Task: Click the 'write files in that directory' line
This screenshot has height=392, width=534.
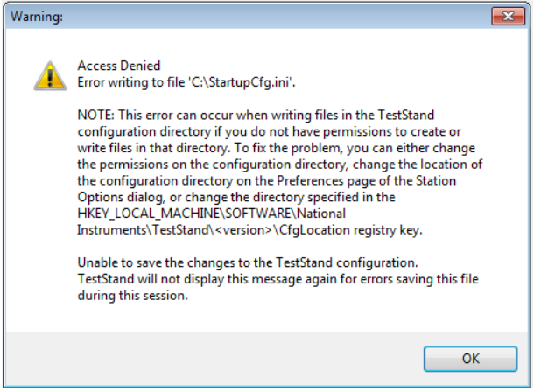Action: [x=277, y=148]
